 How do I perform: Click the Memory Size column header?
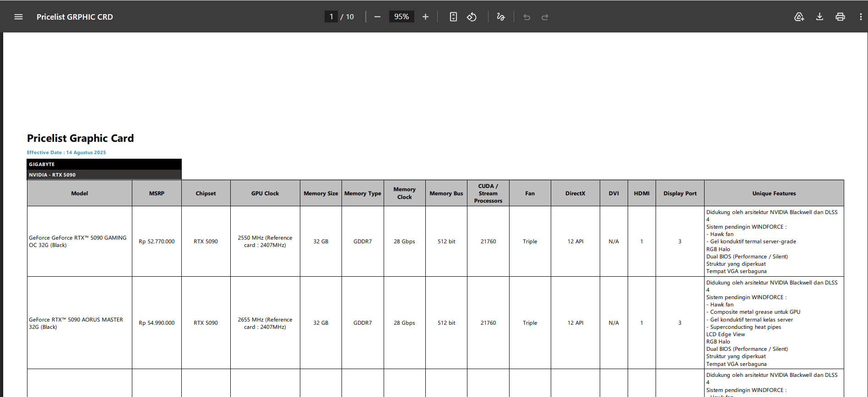321,193
